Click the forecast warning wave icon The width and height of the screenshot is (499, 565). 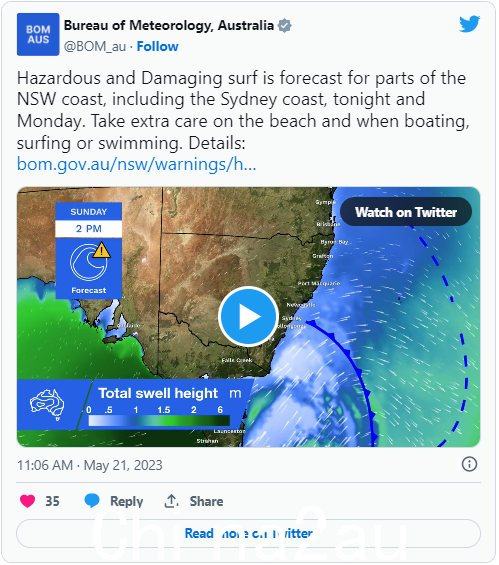tap(90, 263)
